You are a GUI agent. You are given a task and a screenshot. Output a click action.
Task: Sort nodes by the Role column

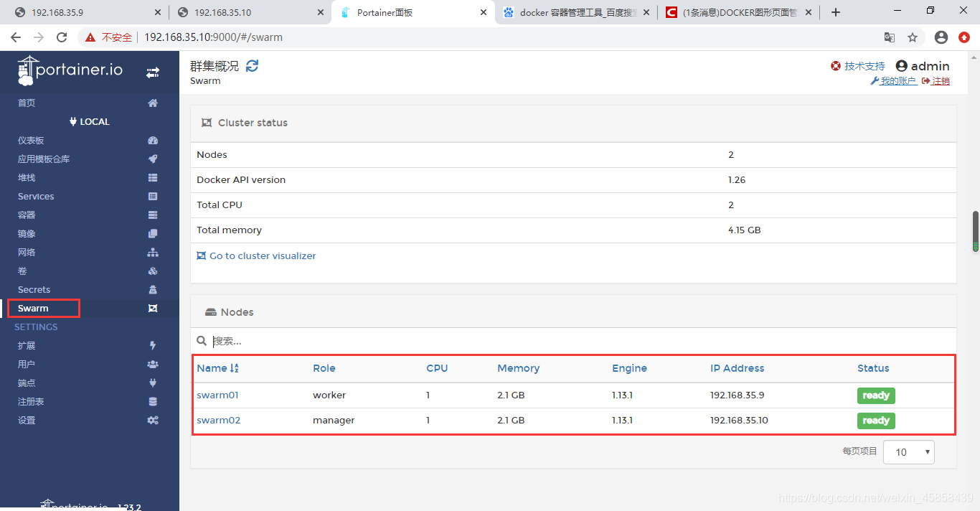324,368
